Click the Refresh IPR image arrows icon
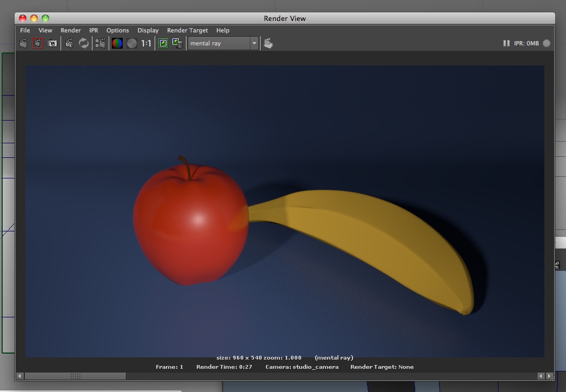The width and height of the screenshot is (566, 392). point(84,43)
